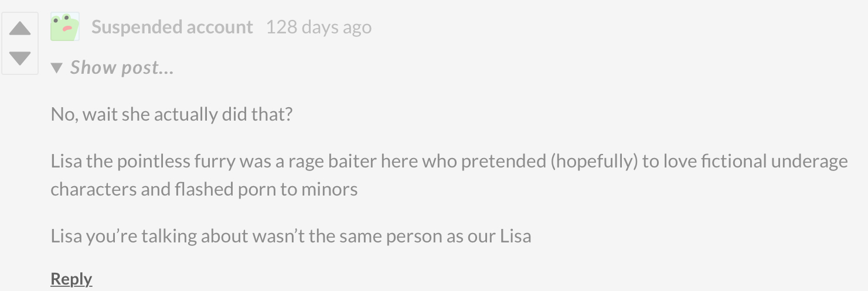The height and width of the screenshot is (291, 868).
Task: Expand the hidden Show post… text
Action: 122,67
